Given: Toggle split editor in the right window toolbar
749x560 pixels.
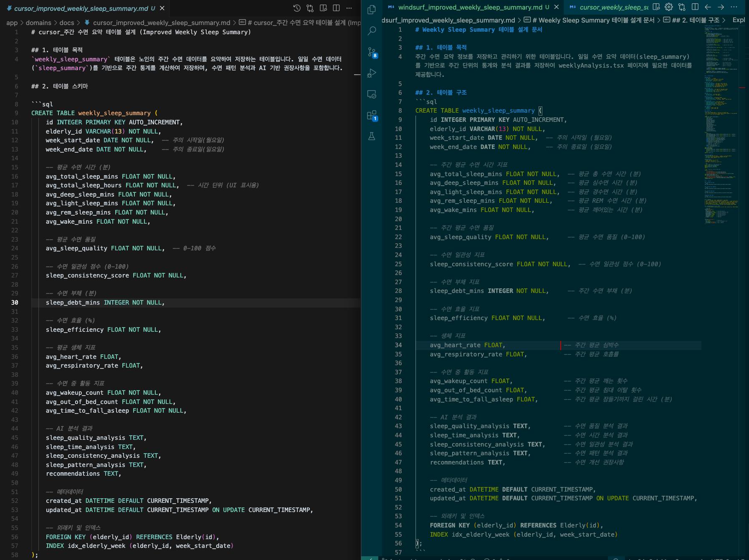Looking at the screenshot, I should [695, 7].
